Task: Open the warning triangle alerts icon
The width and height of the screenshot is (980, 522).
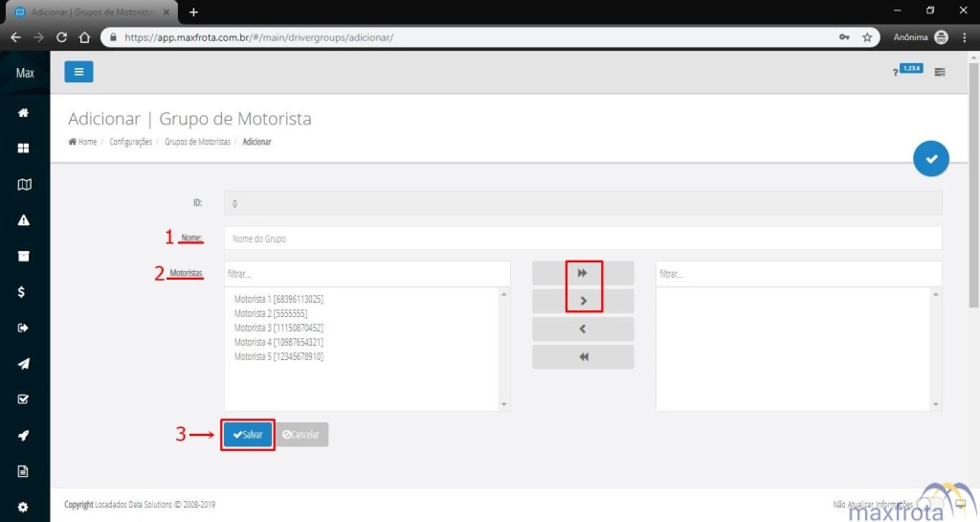Action: (24, 220)
